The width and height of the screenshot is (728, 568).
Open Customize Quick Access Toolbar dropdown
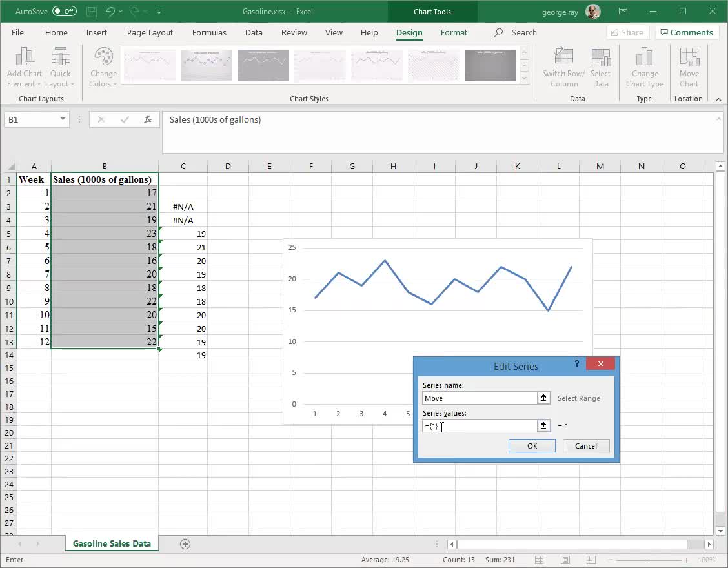[159, 11]
